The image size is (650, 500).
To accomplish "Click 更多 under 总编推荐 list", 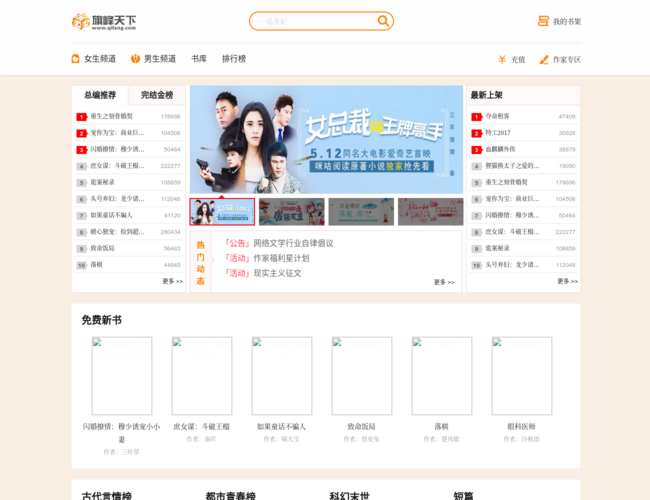I will pos(172,281).
